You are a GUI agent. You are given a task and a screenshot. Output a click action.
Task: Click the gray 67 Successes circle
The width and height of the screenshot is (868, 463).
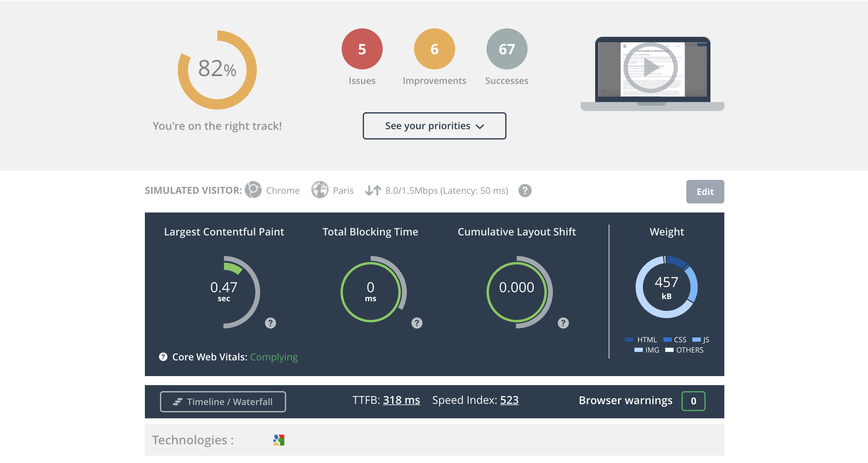point(506,49)
